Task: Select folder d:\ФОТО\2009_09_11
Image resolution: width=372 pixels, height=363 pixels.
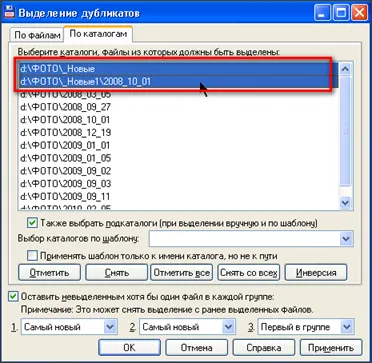Action: tap(179, 196)
